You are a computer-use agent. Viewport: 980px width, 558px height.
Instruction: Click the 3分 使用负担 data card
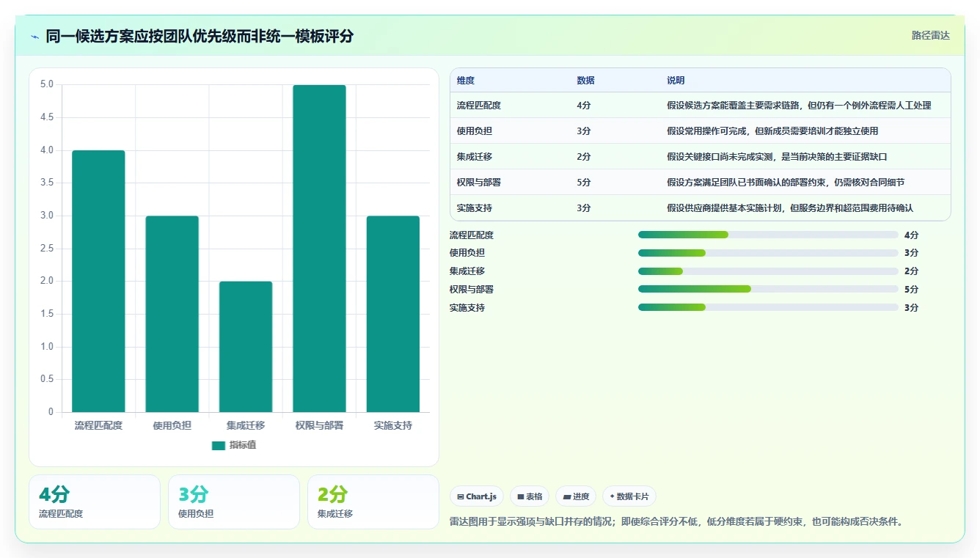[234, 502]
